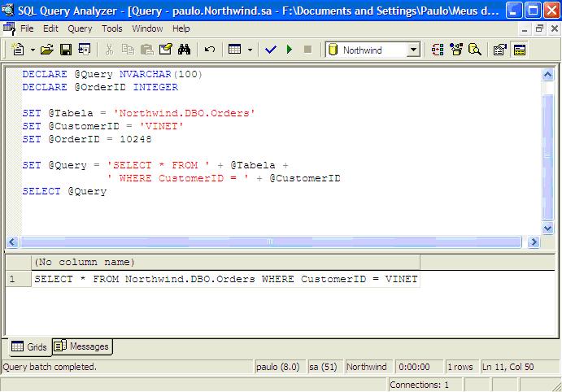Click the Undo arrow icon
This screenshot has width=562, height=392.
point(209,50)
